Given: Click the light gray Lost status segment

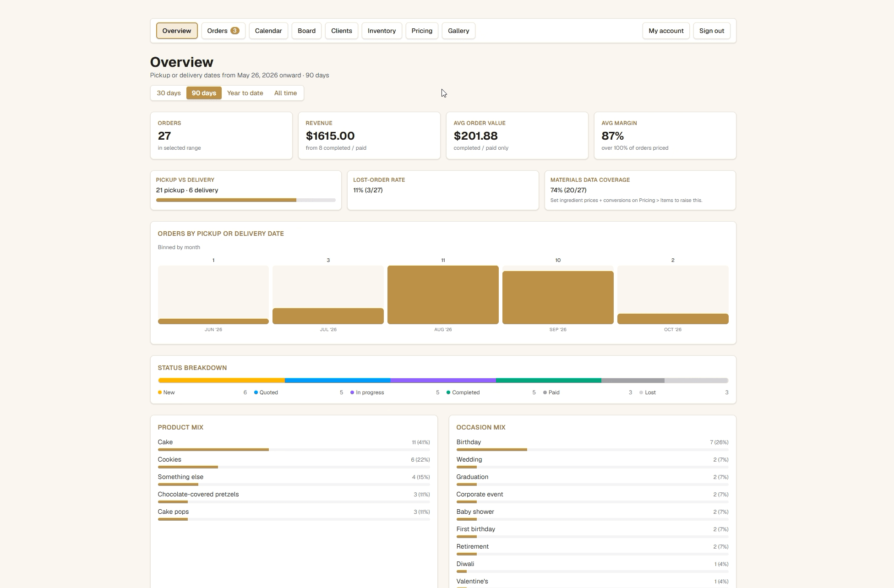Looking at the screenshot, I should coord(697,381).
